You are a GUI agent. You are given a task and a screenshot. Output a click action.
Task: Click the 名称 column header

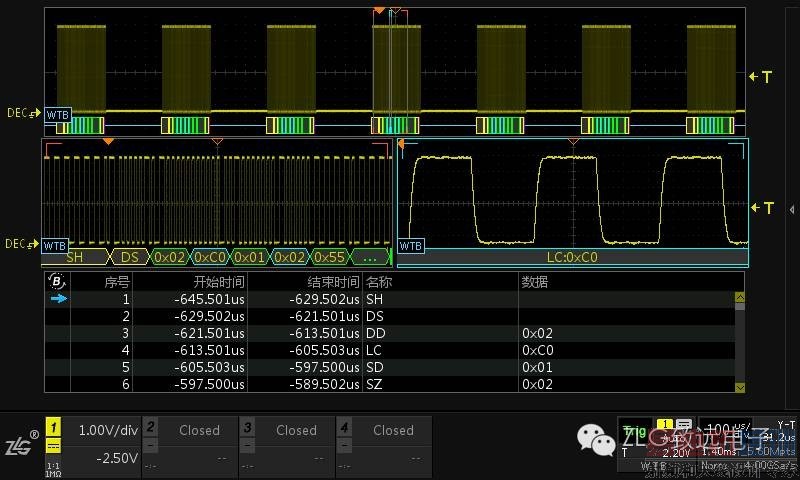pos(379,282)
